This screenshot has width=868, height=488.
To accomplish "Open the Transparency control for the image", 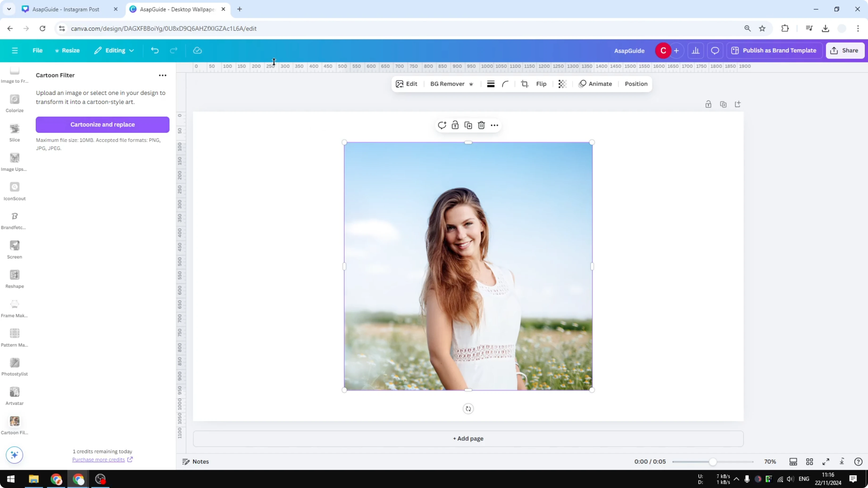I will coord(562,84).
